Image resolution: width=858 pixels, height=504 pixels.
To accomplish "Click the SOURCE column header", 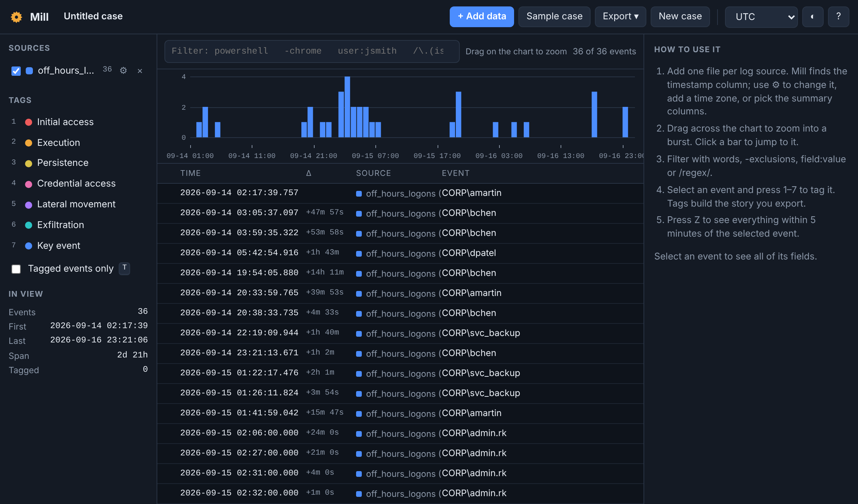I will click(x=373, y=173).
